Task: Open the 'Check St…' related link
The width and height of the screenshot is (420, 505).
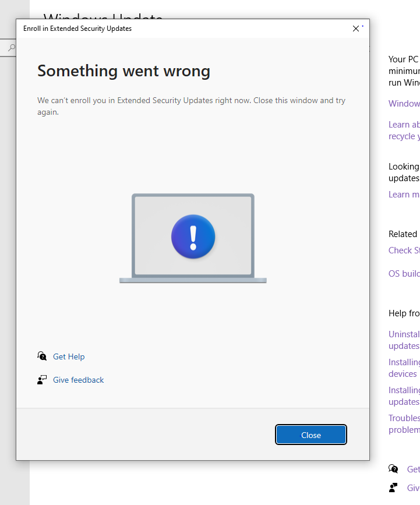Action: pyautogui.click(x=404, y=250)
